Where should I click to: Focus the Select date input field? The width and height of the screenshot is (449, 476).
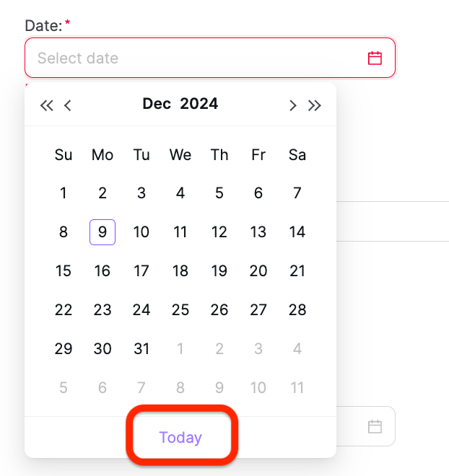pyautogui.click(x=195, y=58)
